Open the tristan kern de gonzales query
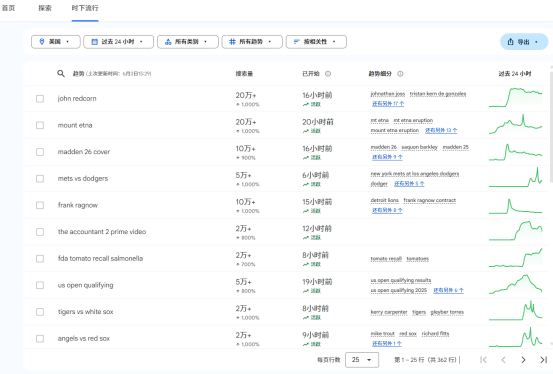The image size is (553, 374). point(438,94)
